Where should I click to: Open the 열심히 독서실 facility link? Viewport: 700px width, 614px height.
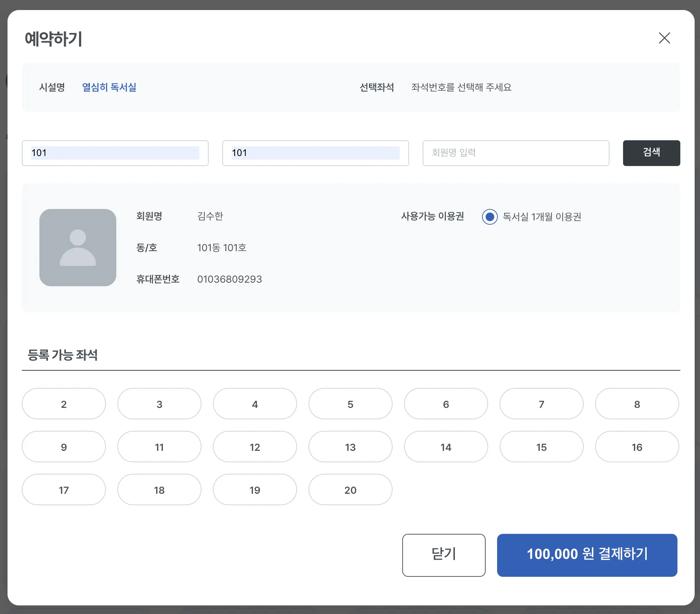tap(109, 87)
